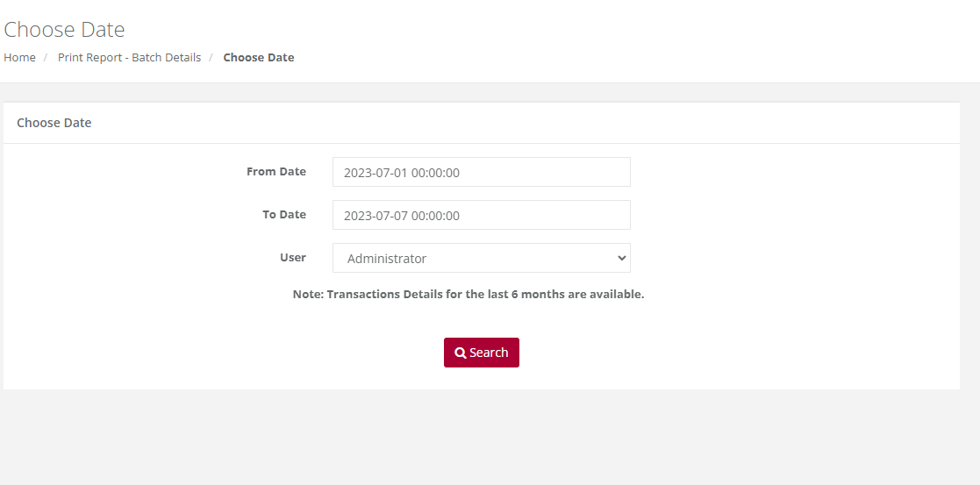Click the magnifier icon on Search button
Viewport: 980px width, 485px height.
click(x=460, y=353)
